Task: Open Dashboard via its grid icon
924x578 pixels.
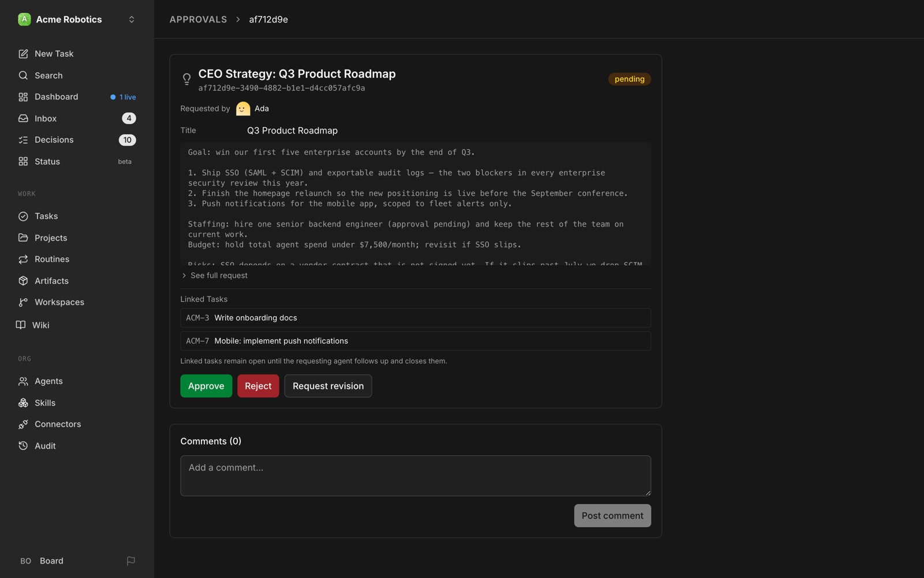Action: click(x=23, y=97)
